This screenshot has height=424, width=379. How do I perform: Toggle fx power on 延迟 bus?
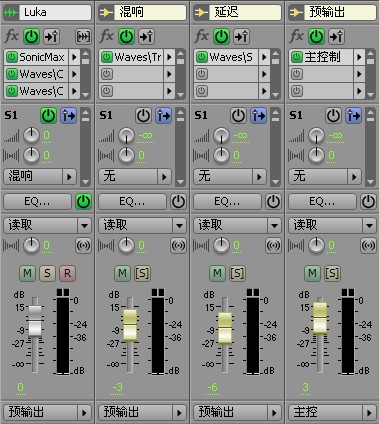click(x=221, y=36)
